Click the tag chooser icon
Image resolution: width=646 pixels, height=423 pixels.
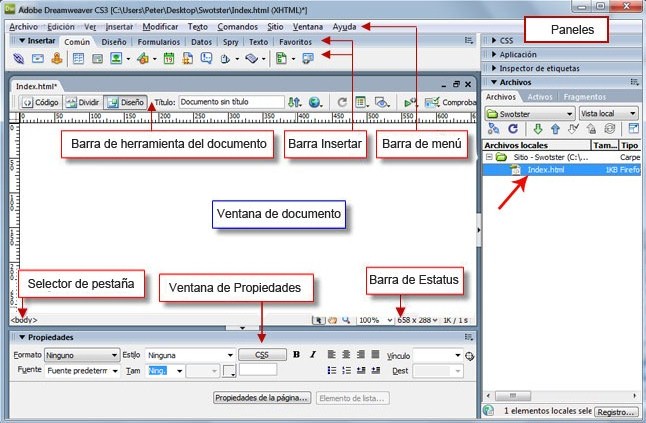(307, 58)
